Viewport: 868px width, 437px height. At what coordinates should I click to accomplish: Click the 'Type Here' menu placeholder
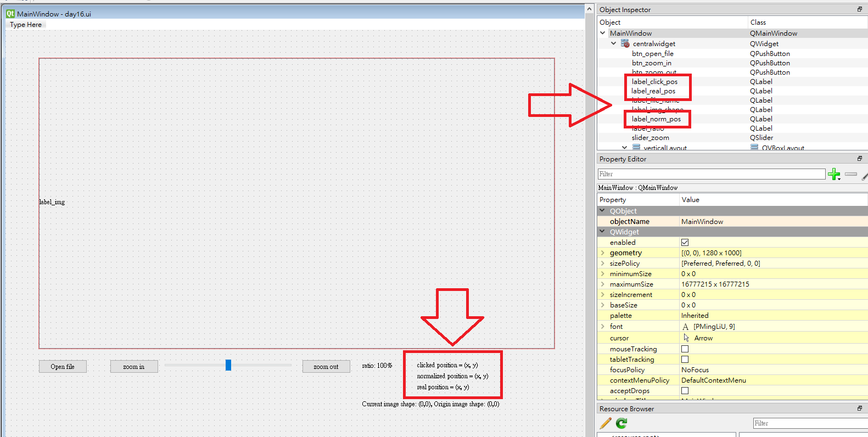click(26, 25)
